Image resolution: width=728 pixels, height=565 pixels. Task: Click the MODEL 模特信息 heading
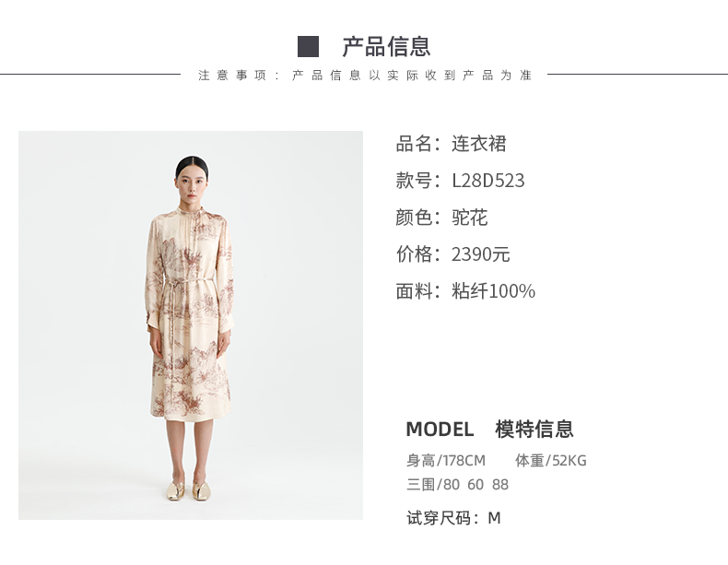click(x=490, y=429)
